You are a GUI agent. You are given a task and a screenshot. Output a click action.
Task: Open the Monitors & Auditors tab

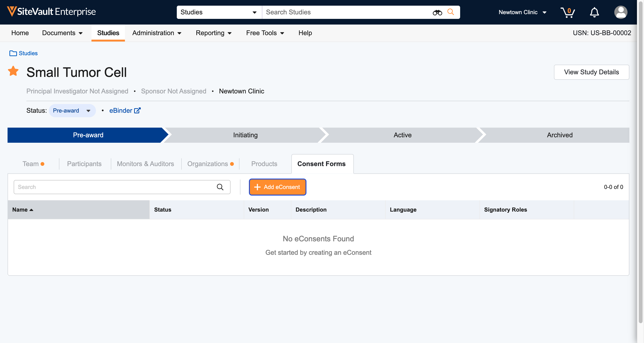pyautogui.click(x=145, y=164)
